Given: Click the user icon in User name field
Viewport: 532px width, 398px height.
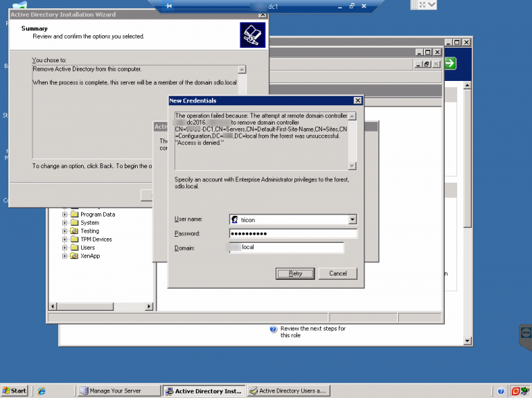Looking at the screenshot, I should click(234, 219).
